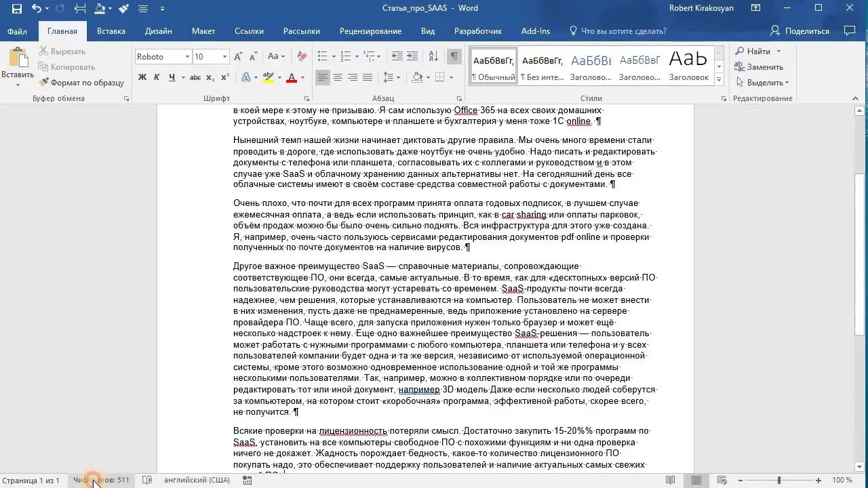The image size is (868, 488).
Task: Copy selection with Копировать
Action: 66,67
